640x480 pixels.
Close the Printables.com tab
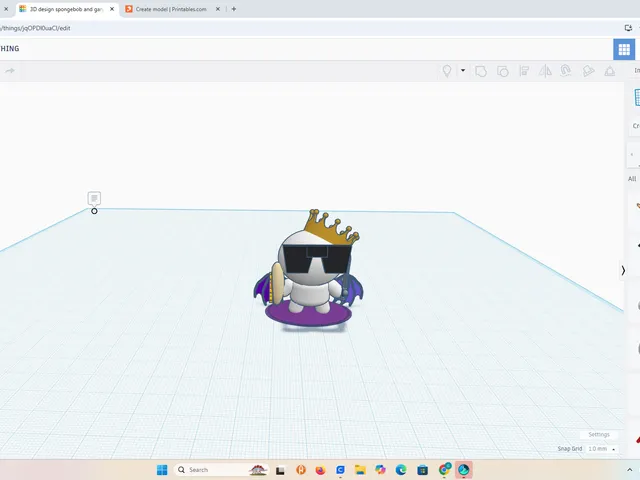(x=218, y=9)
